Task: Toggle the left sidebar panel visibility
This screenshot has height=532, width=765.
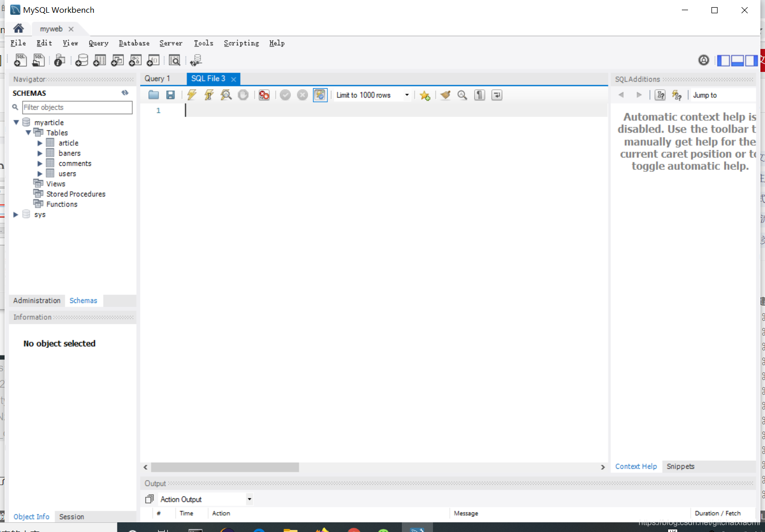Action: tap(724, 61)
